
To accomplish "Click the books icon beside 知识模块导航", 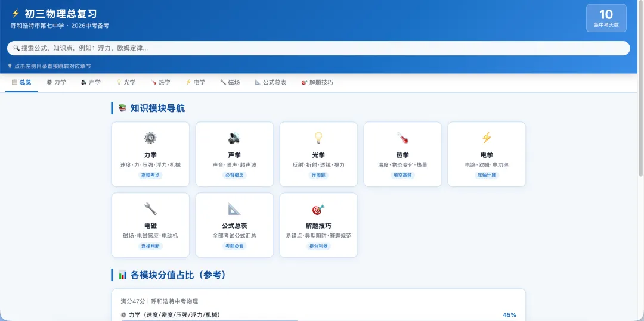I will click(x=122, y=108).
